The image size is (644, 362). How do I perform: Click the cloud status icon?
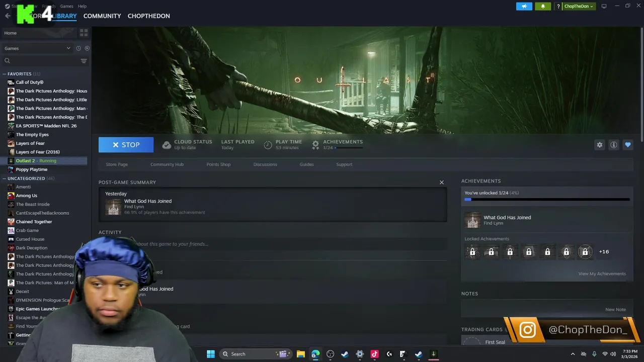[x=167, y=145]
